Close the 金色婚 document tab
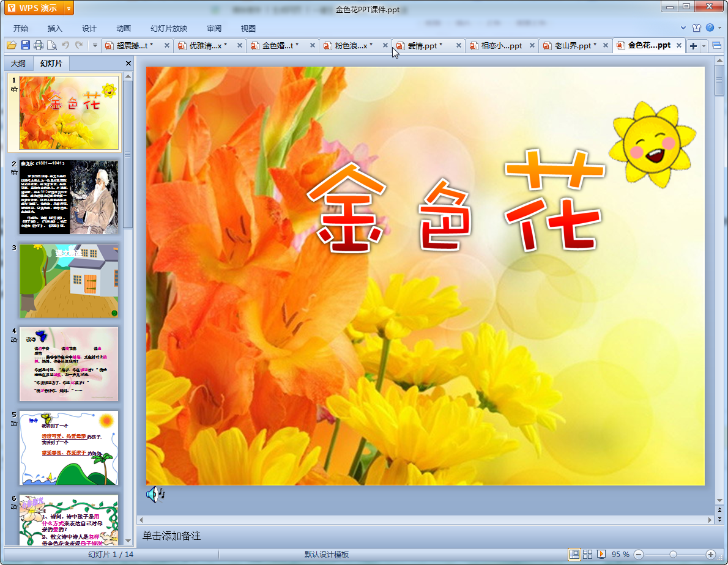 tap(313, 45)
